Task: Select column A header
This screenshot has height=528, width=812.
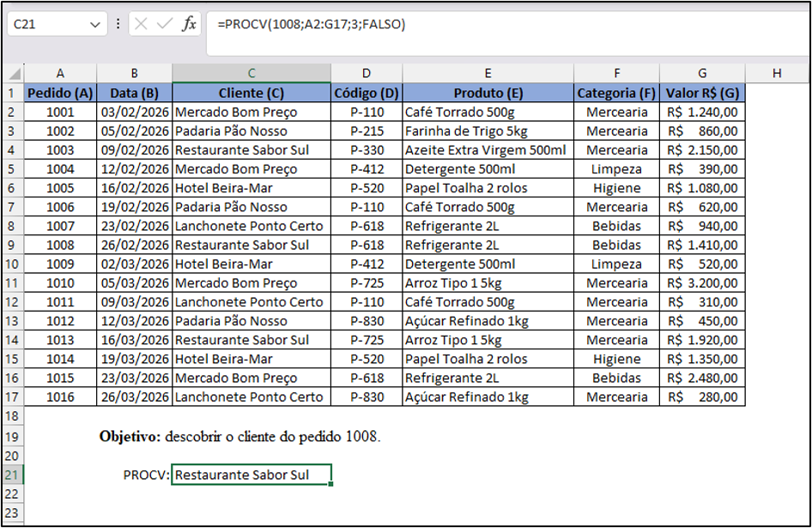Action: tap(60, 73)
